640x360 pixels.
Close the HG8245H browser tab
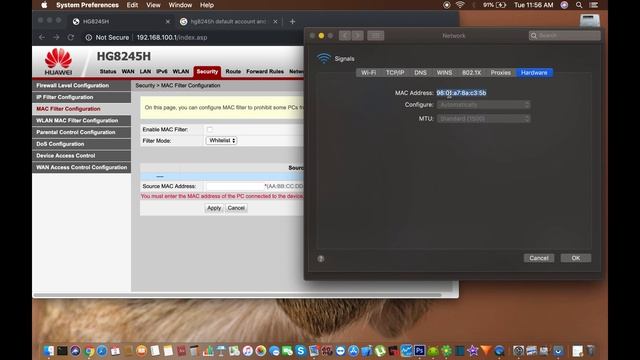click(168, 21)
